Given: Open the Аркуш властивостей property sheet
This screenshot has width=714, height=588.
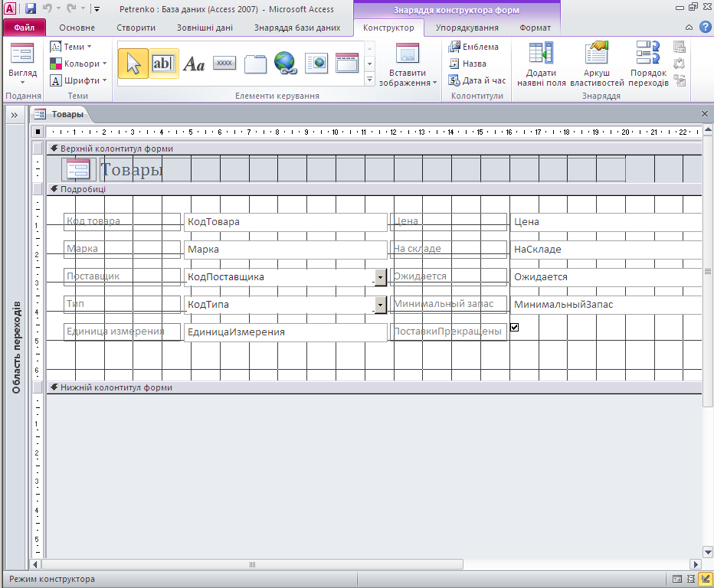Looking at the screenshot, I should (597, 64).
